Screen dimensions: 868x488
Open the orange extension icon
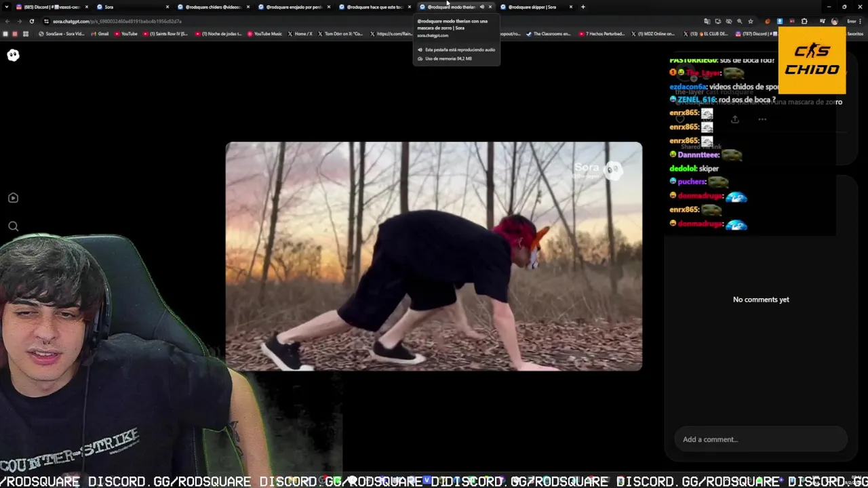pos(767,21)
